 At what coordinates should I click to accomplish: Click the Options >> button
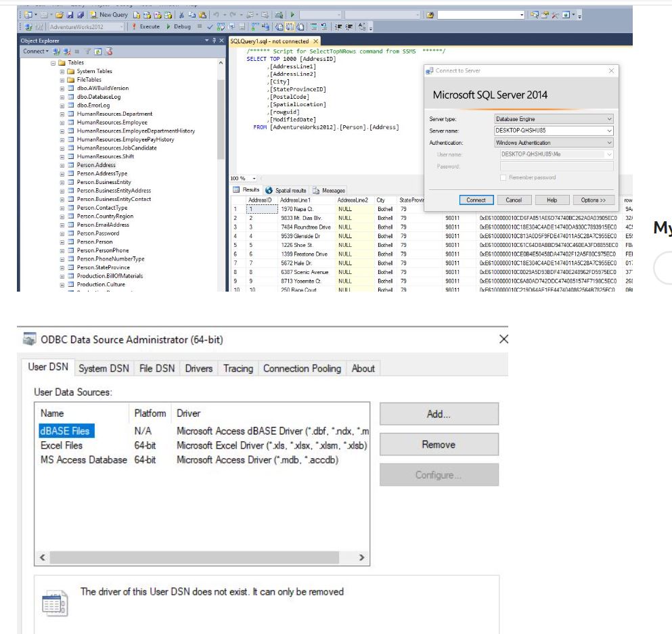(593, 200)
